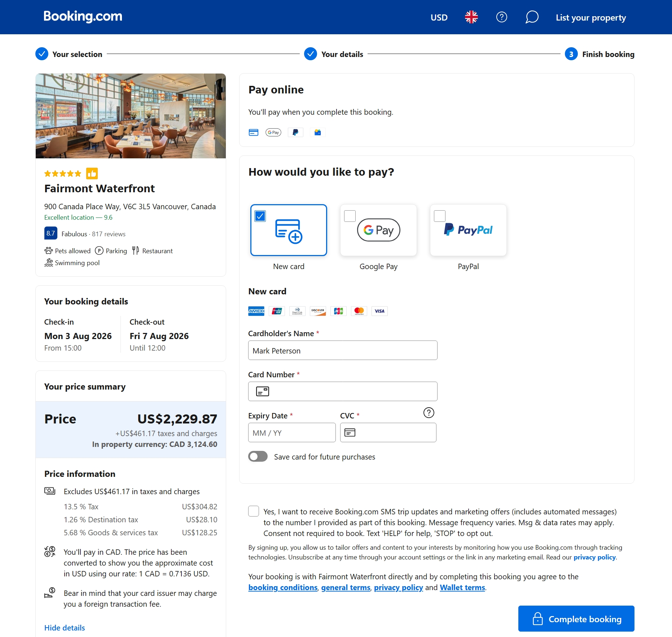Click the 13.5 % Tax amount US$304.82

pyautogui.click(x=199, y=507)
